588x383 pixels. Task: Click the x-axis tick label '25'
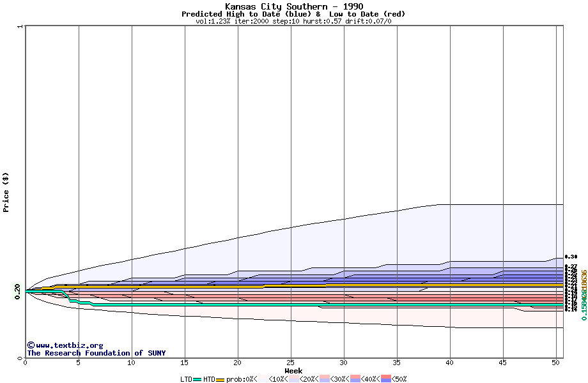pos(291,363)
